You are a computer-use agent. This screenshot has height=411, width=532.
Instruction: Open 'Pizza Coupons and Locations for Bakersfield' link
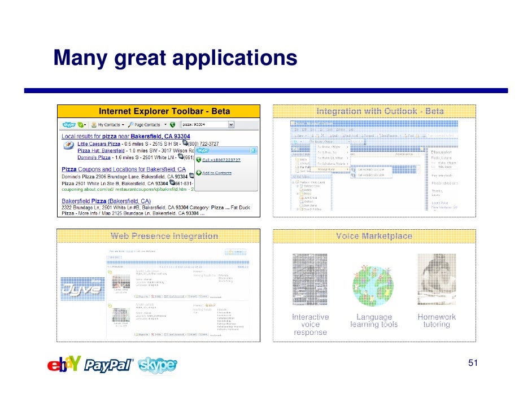(124, 169)
